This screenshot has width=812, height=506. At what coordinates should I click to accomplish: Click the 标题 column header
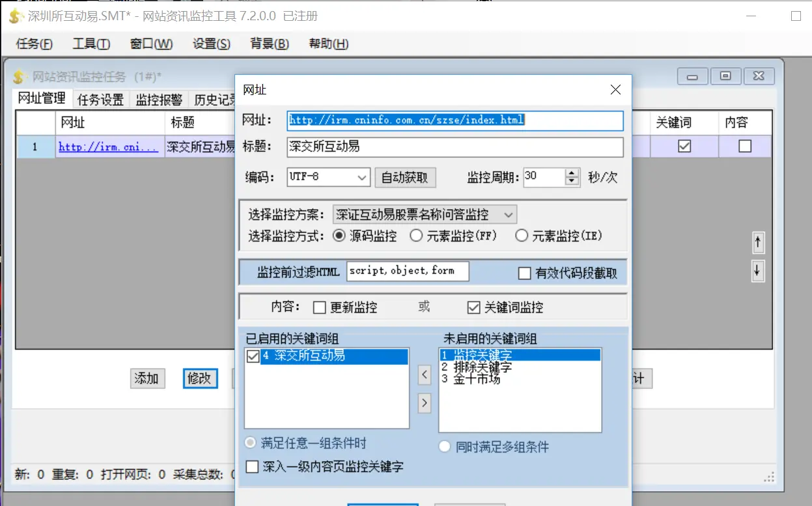click(199, 122)
